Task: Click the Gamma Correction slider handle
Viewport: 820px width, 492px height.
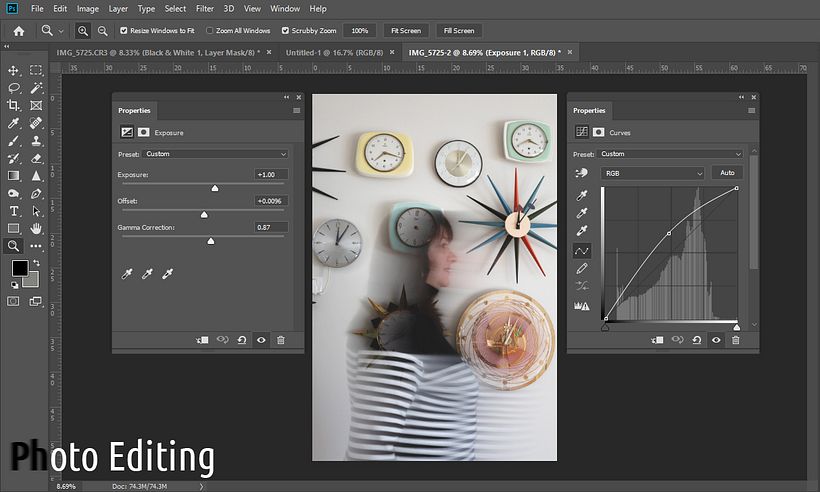Action: click(x=210, y=241)
